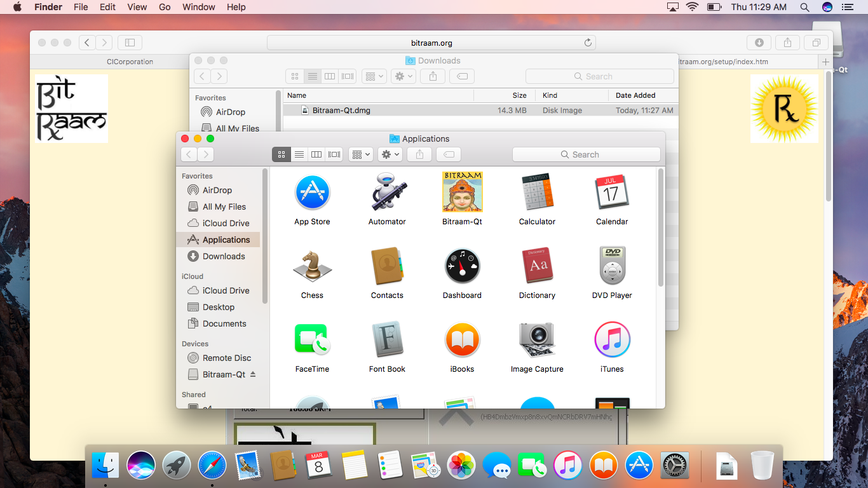The width and height of the screenshot is (868, 488).
Task: Open the Calendar app in Applications
Action: pyautogui.click(x=612, y=193)
